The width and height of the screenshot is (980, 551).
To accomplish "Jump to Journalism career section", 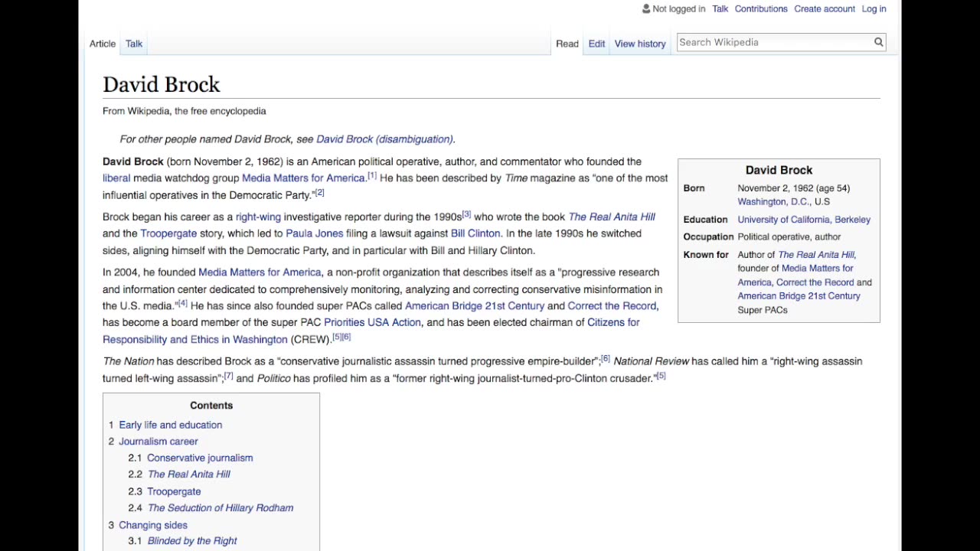I will pyautogui.click(x=158, y=442).
